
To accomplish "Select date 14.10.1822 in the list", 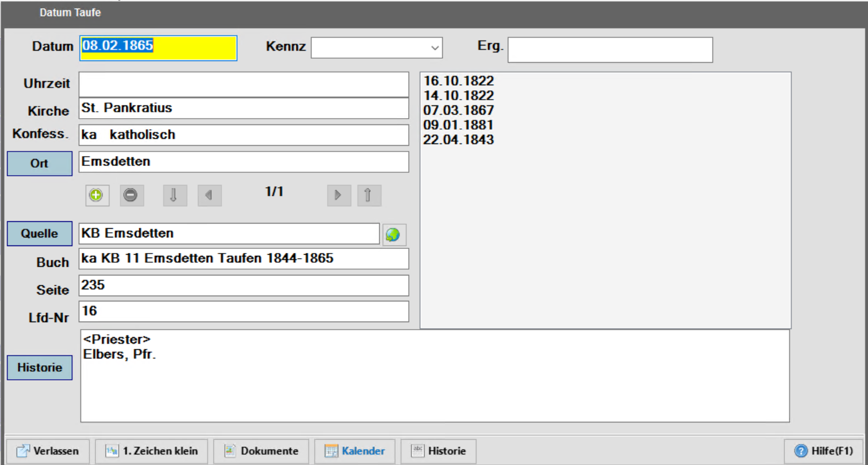I will click(459, 96).
